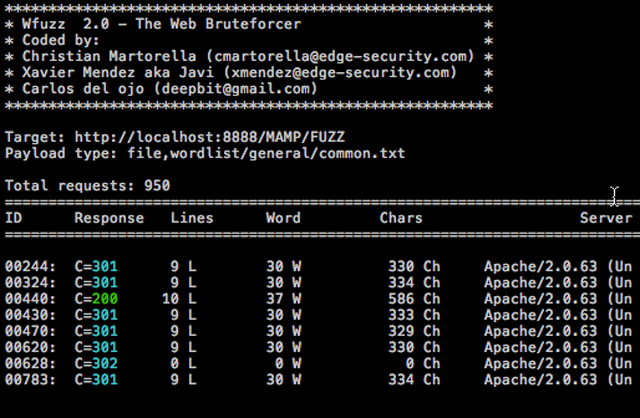640x418 pixels.
Task: Click deepbit@gmail.com email address
Action: pyautogui.click(x=235, y=89)
